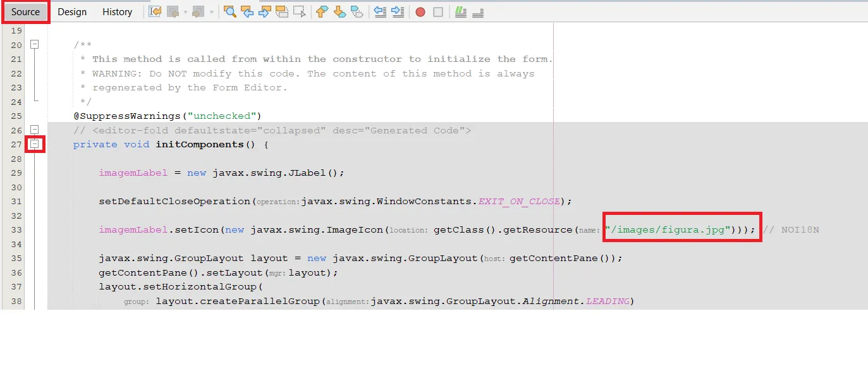Image resolution: width=868 pixels, height=366 pixels.
Task: Comment out the selected code lines
Action: pyautogui.click(x=461, y=11)
